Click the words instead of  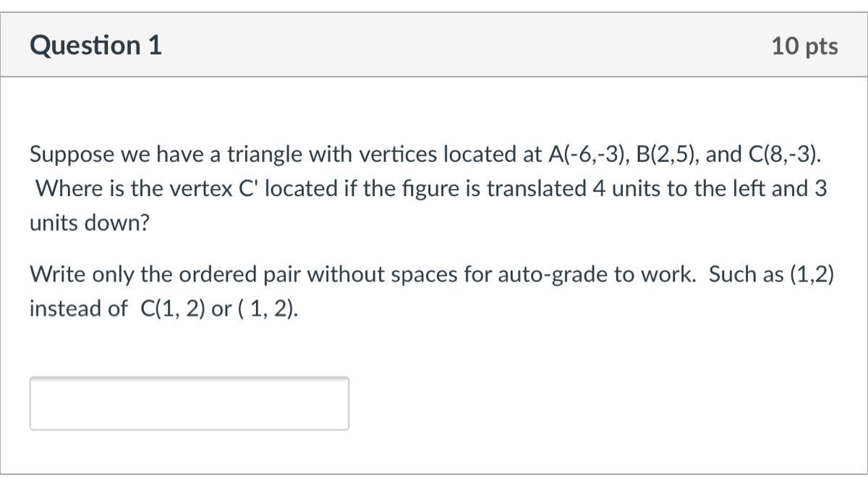78,309
